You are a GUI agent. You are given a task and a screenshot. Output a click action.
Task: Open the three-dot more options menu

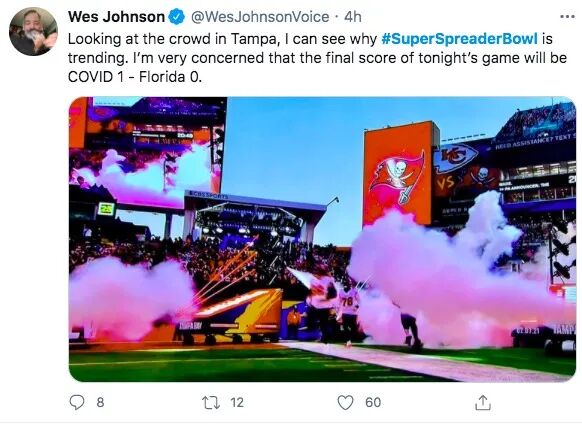(567, 17)
